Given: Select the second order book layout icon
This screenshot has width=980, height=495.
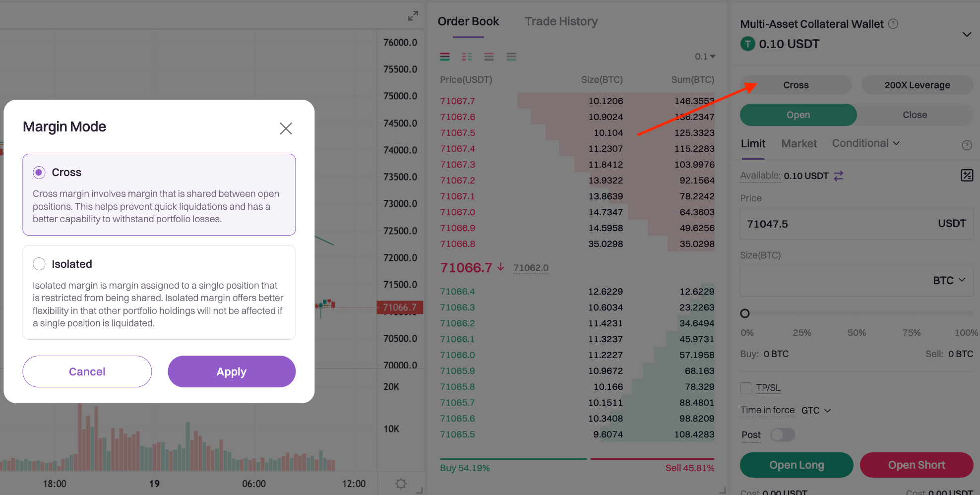Looking at the screenshot, I should tap(467, 57).
